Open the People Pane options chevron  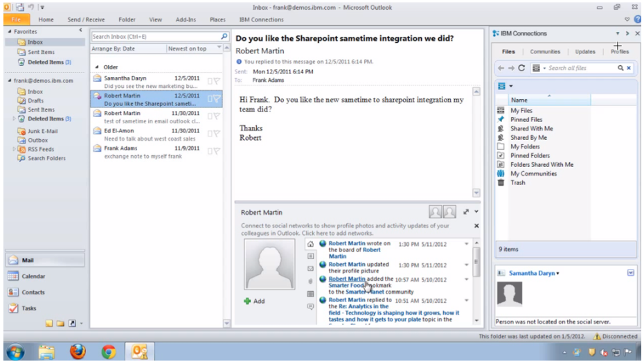tap(476, 212)
